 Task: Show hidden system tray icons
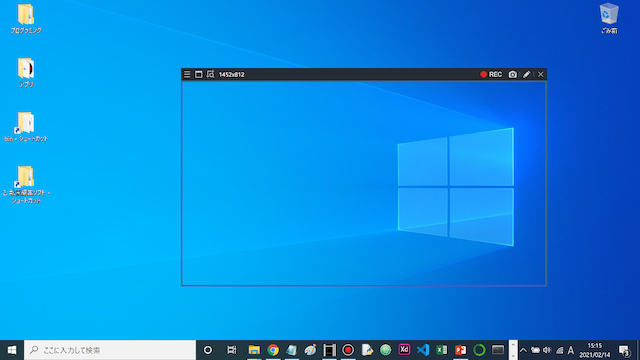[523, 350]
